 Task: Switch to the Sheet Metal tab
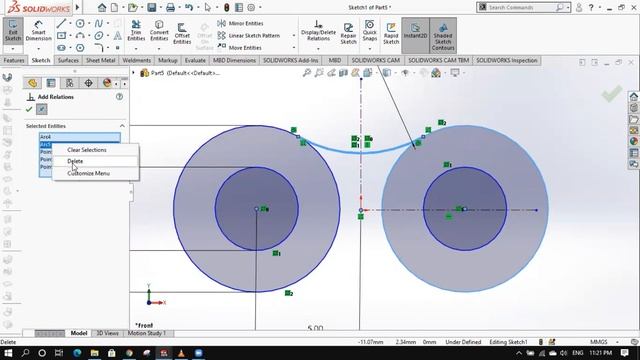(100, 60)
